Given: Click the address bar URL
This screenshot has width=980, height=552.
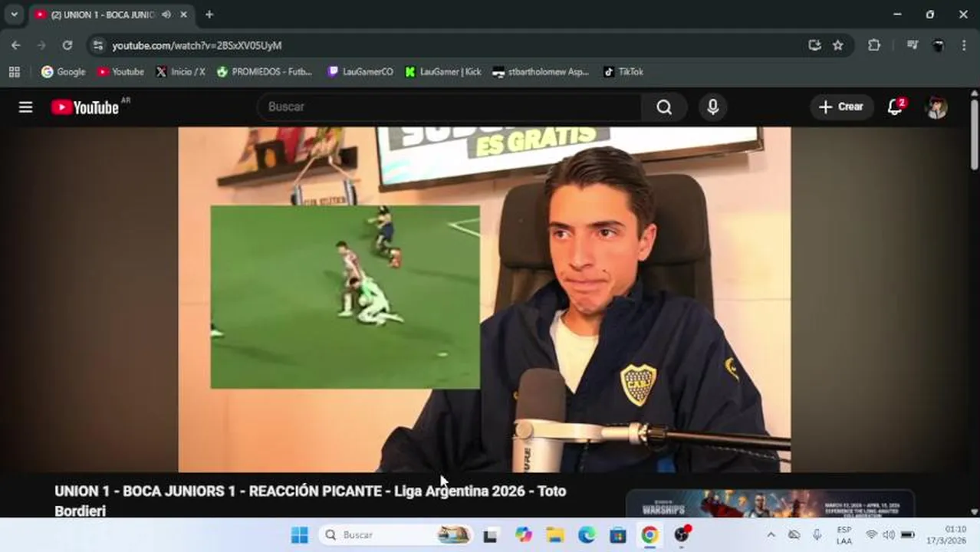Looking at the screenshot, I should click(197, 45).
